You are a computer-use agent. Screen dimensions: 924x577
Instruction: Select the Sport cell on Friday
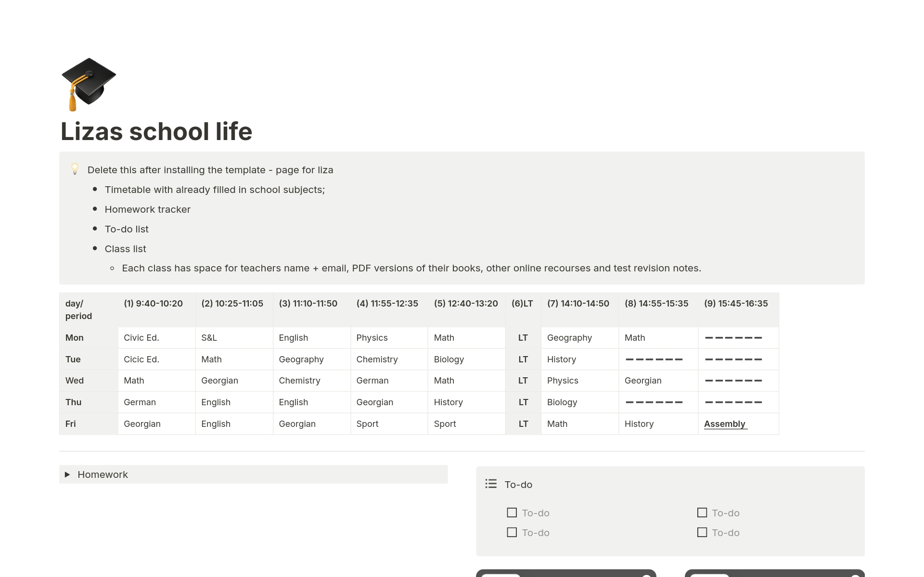(x=367, y=423)
